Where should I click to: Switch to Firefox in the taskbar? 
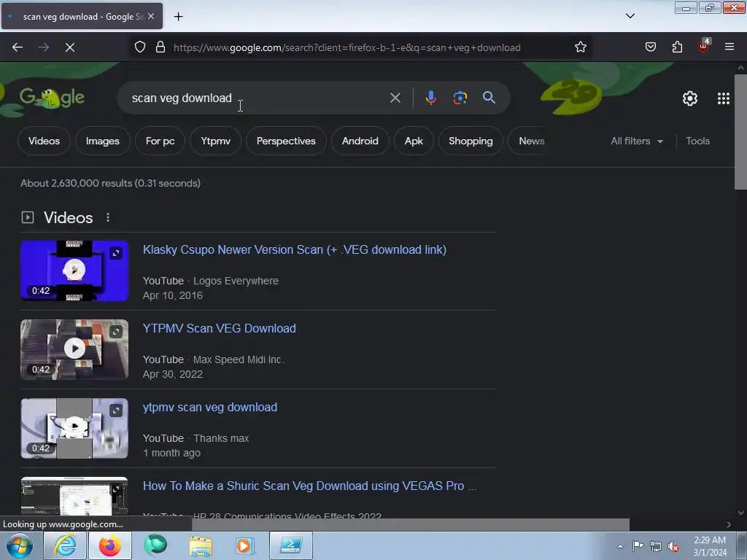point(110,545)
